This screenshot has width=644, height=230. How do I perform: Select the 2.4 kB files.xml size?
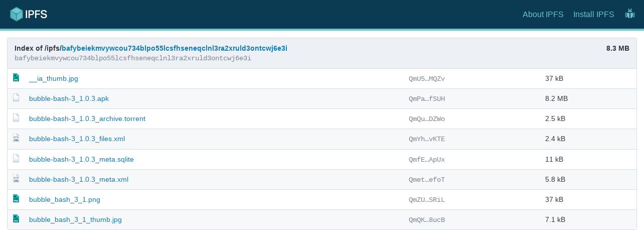click(555, 139)
